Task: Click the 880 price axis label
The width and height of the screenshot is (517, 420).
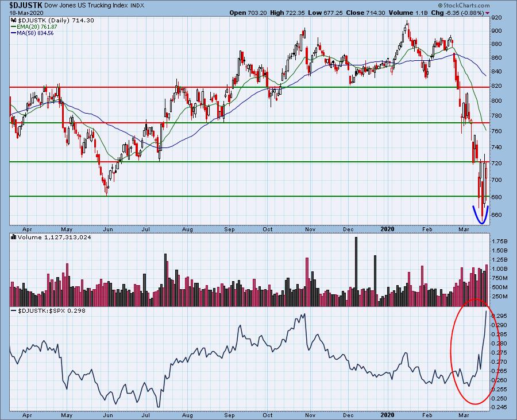Action: pyautogui.click(x=496, y=44)
